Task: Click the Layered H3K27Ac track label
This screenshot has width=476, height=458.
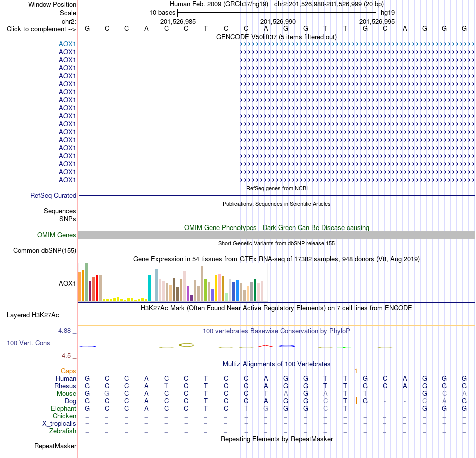Action: tap(33, 315)
